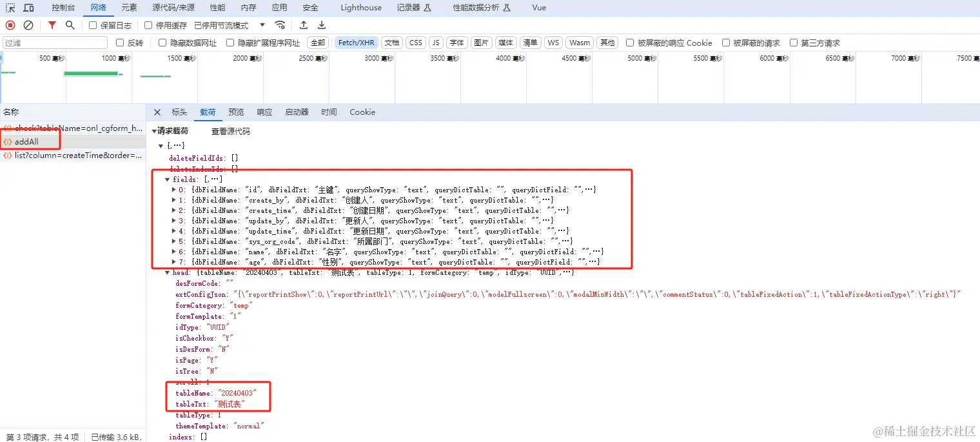Toggle the red filter funnel icon
980x442 pixels.
tap(52, 25)
